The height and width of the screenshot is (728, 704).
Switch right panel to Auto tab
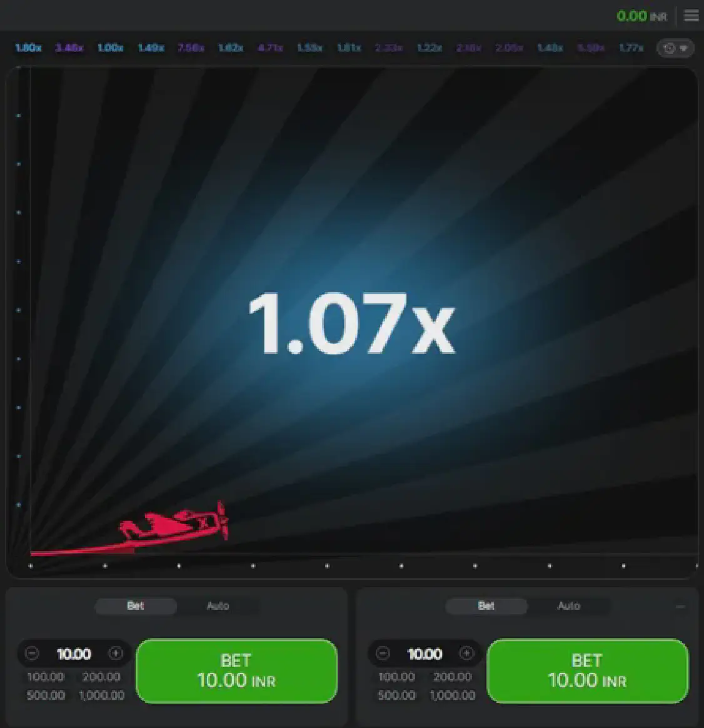568,606
